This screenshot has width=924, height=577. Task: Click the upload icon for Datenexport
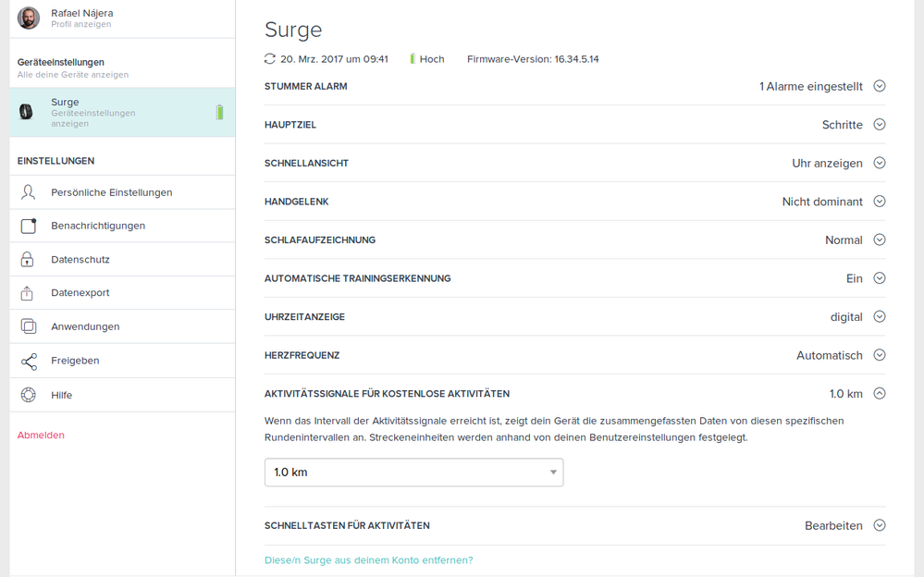[27, 293]
